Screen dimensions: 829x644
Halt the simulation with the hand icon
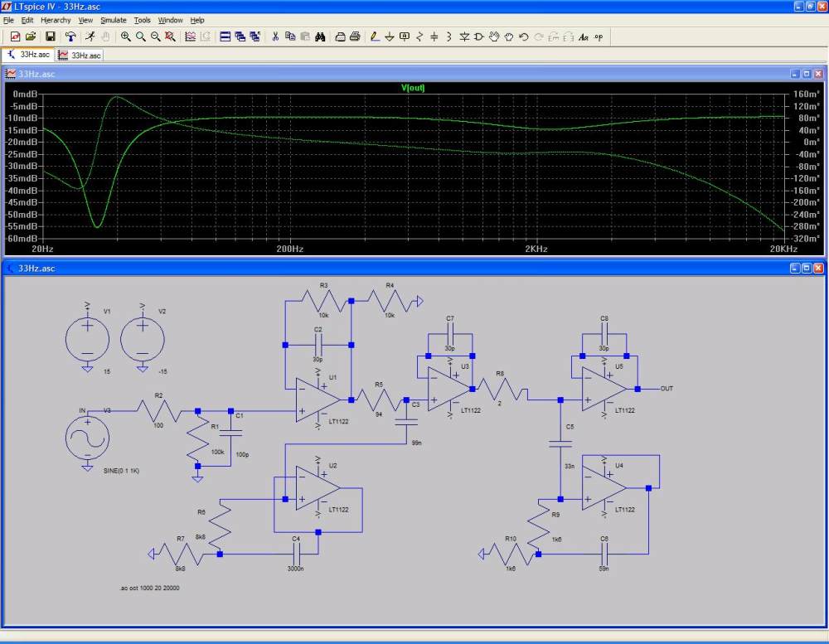tap(106, 36)
